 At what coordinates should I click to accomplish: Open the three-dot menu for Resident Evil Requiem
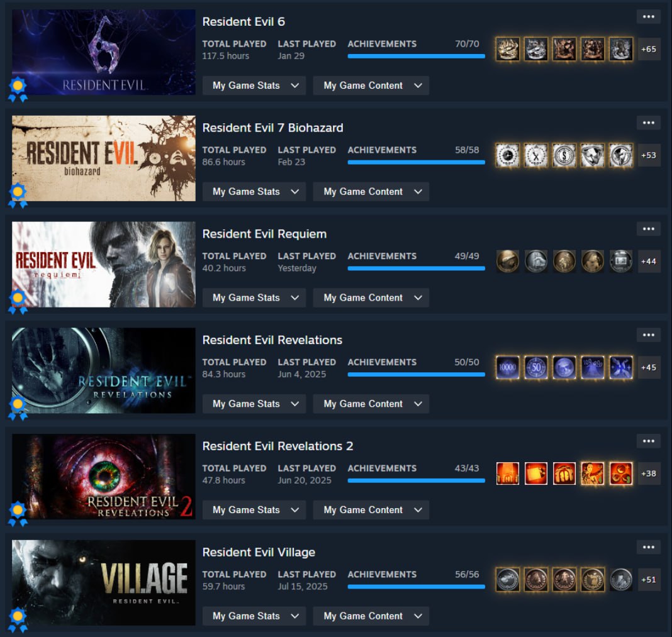[x=649, y=229]
